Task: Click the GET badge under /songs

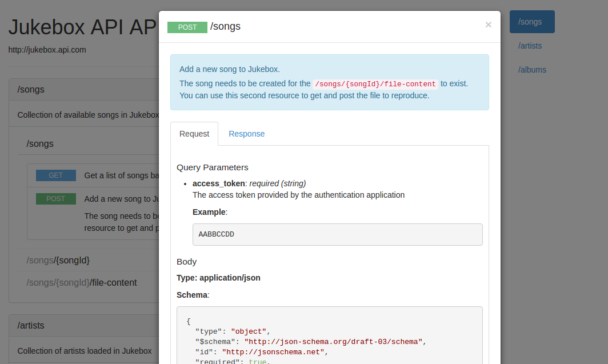Action: pos(56,175)
